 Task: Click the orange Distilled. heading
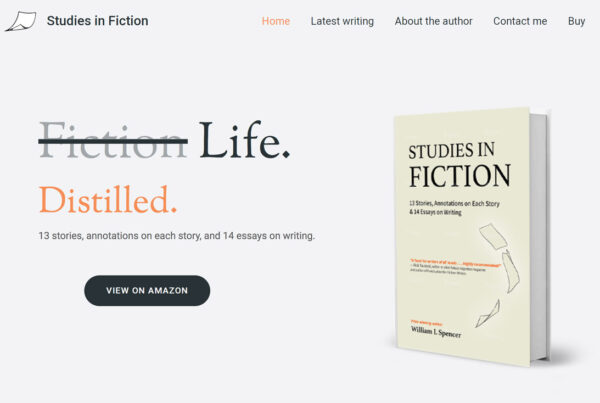coord(108,199)
